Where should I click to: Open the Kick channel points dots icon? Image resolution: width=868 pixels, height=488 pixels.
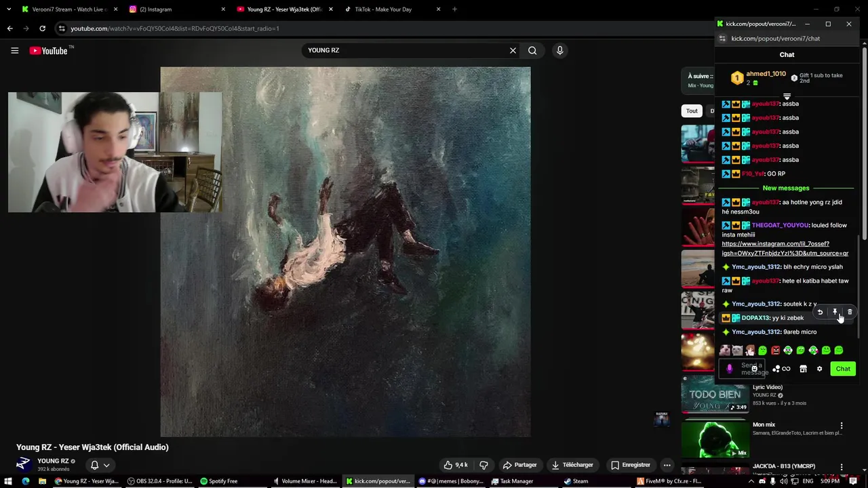click(776, 369)
